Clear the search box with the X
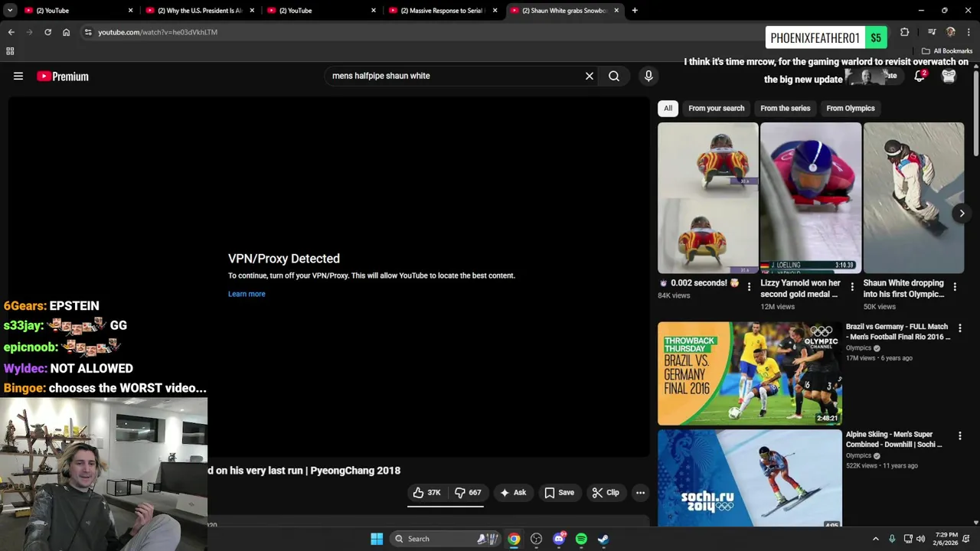The width and height of the screenshot is (980, 551). coord(590,76)
